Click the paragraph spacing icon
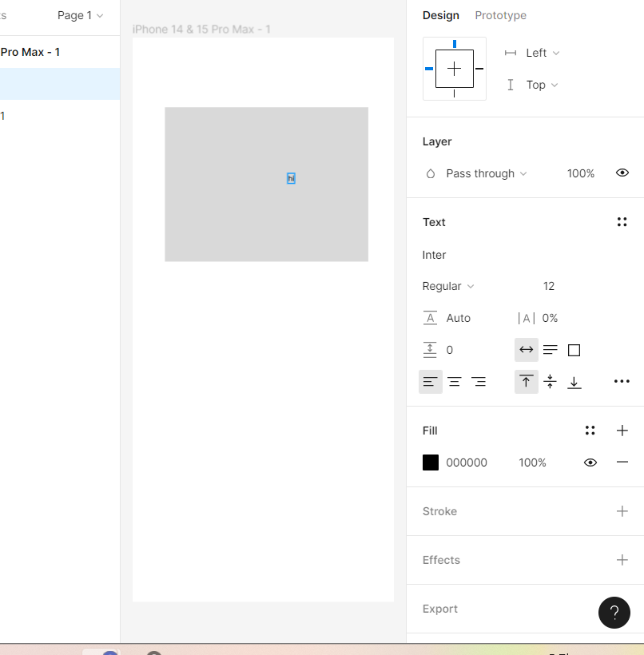The width and height of the screenshot is (644, 655). [430, 350]
